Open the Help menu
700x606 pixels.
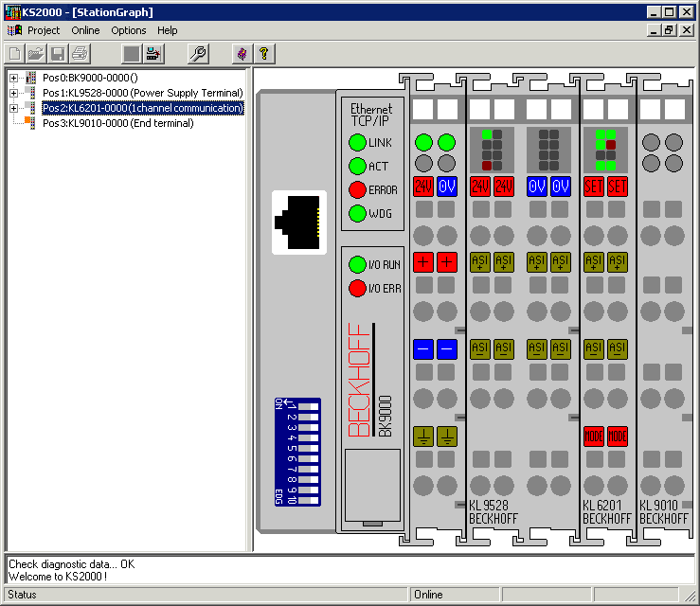[167, 30]
